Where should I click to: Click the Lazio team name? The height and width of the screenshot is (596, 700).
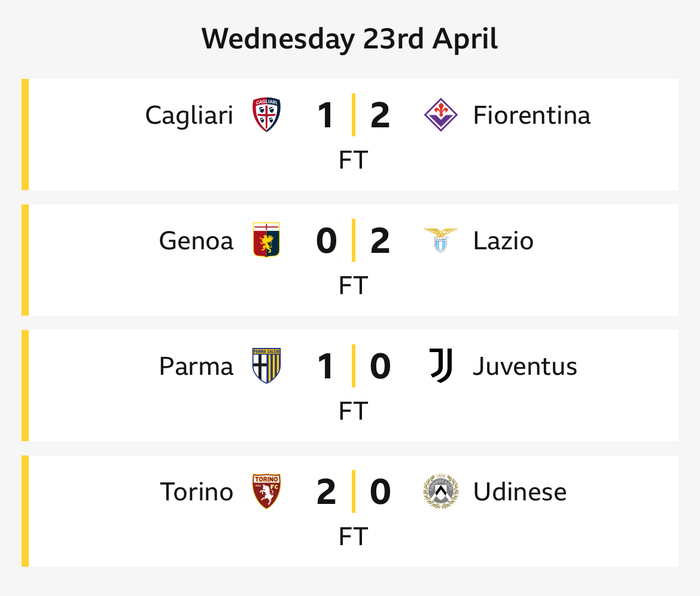503,241
